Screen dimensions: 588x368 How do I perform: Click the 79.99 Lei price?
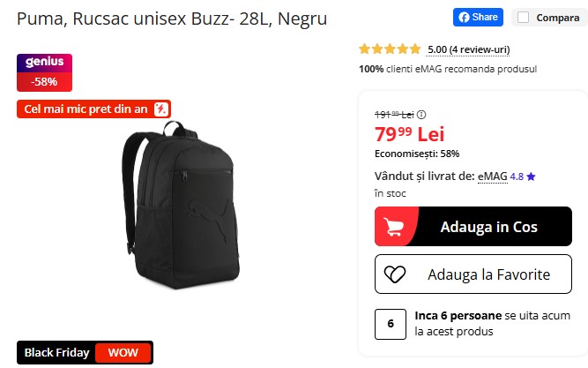click(x=410, y=134)
